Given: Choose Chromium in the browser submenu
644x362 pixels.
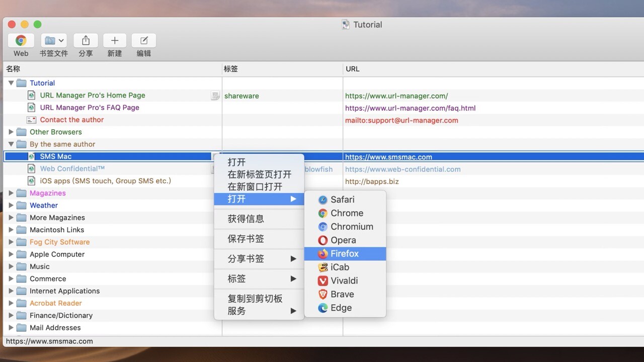Looking at the screenshot, I should [345, 227].
